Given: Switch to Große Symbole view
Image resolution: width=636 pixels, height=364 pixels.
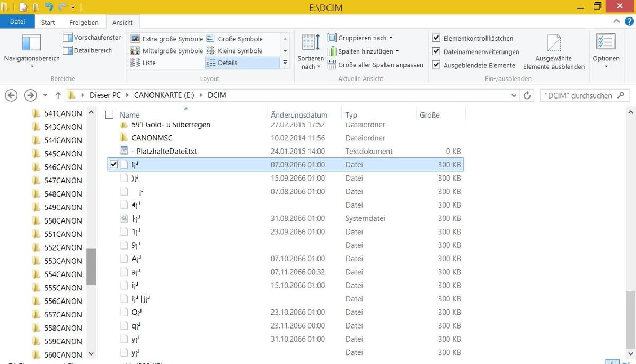Looking at the screenshot, I should click(x=234, y=39).
